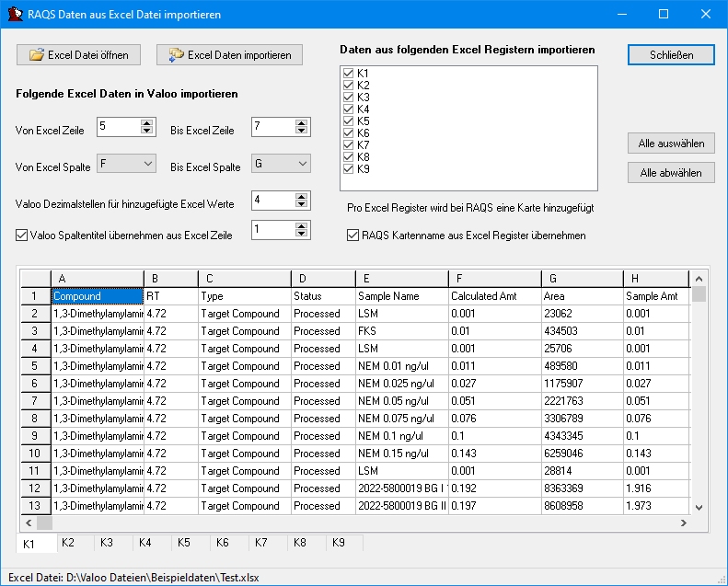Decrease the Bis Excel Zeile spinner value
This screenshot has height=586, width=728.
[303, 132]
